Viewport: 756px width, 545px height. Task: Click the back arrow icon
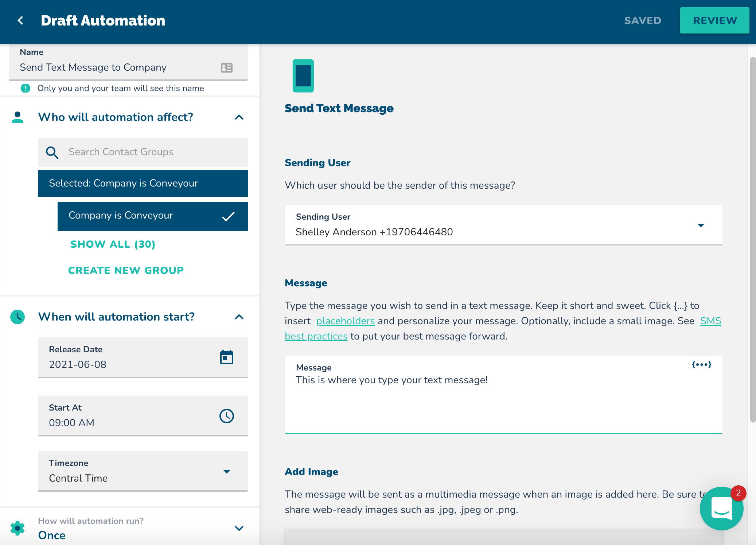21,20
